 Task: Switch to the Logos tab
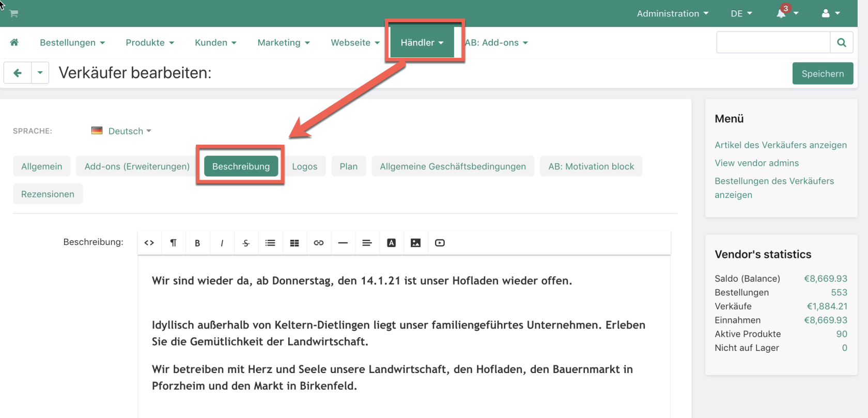[x=305, y=166]
